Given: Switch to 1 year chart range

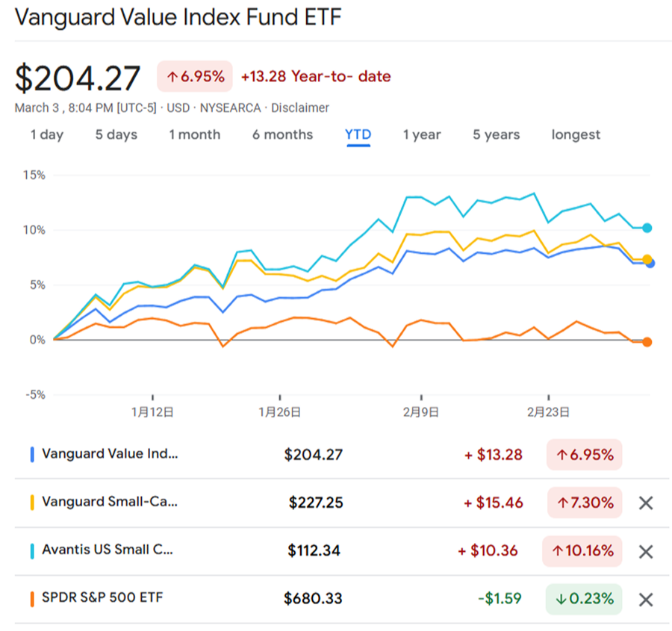Looking at the screenshot, I should point(422,135).
